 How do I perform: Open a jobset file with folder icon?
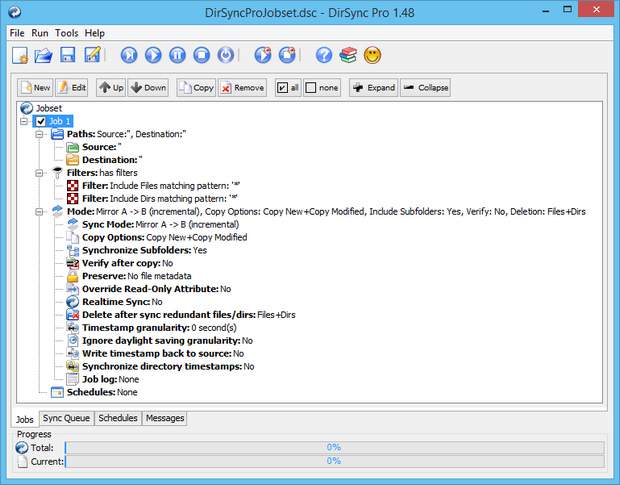tap(43, 55)
